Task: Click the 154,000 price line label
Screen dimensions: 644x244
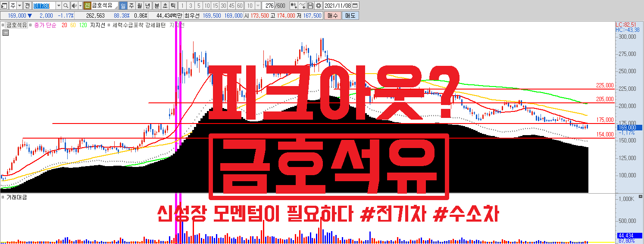Action: point(604,135)
